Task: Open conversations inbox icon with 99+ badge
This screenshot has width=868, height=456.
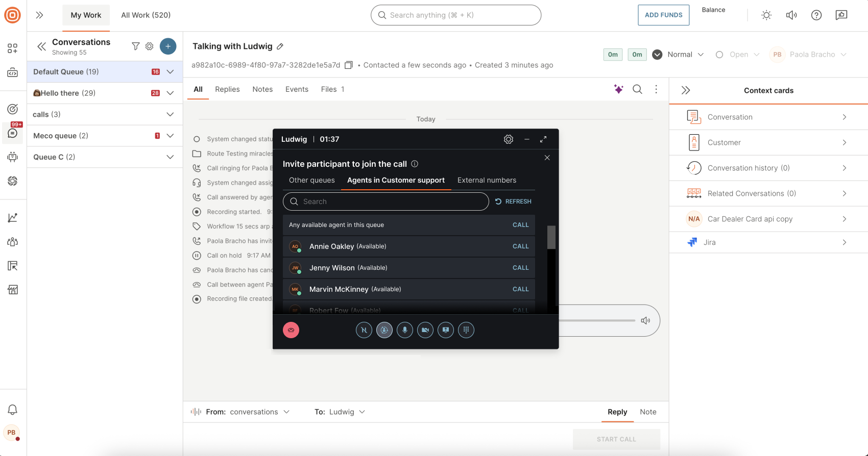Action: coord(13,133)
